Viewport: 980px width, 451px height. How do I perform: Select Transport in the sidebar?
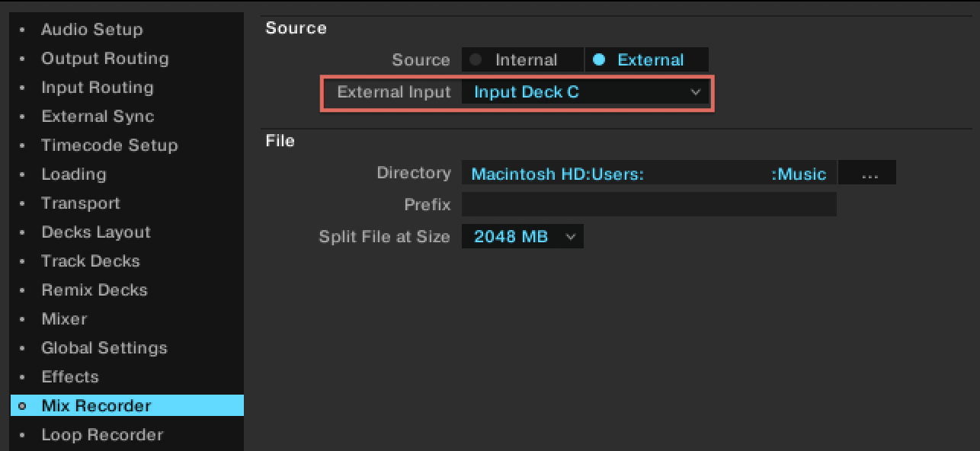[80, 203]
